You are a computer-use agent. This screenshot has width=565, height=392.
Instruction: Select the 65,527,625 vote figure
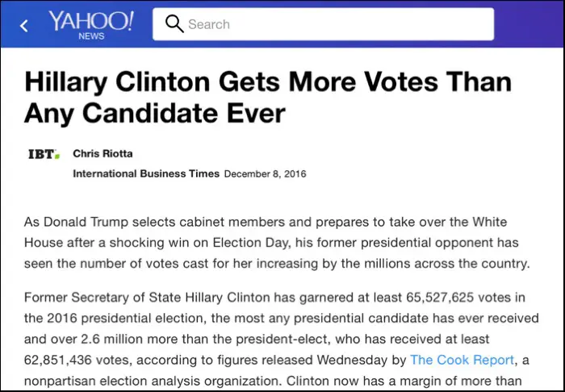pos(438,298)
